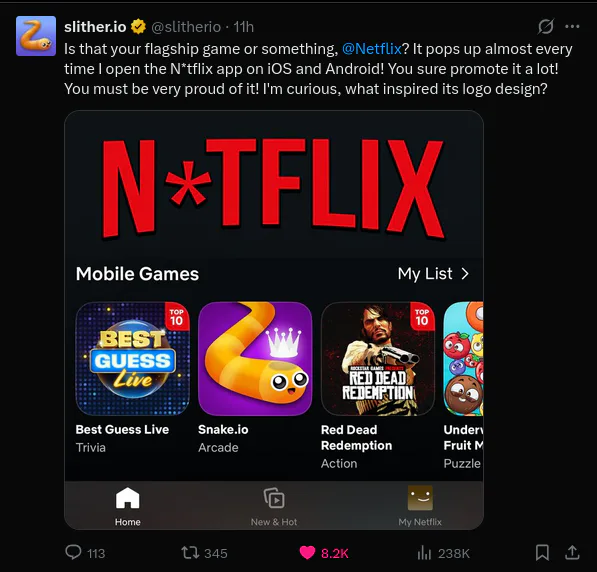
Task: Open slither.io profile avatar
Action: click(36, 36)
